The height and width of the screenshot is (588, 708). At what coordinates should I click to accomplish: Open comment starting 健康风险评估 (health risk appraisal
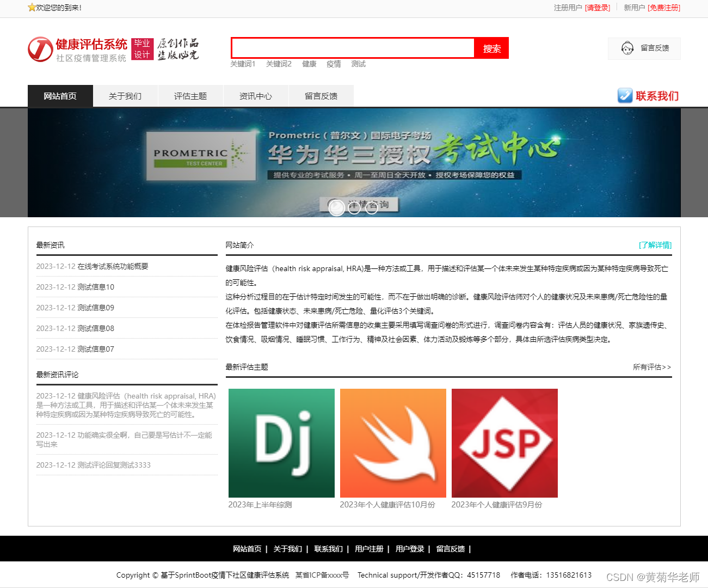click(x=126, y=405)
